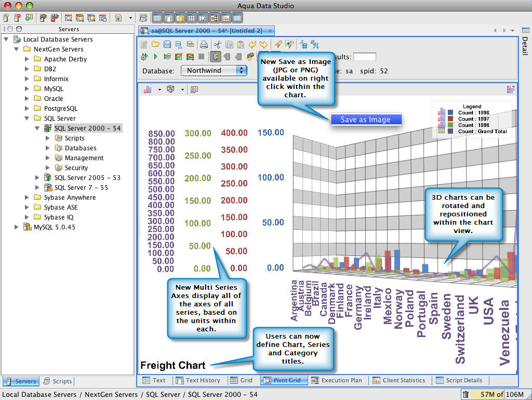
Task: Click the Redo arrow icon
Action: (263, 45)
